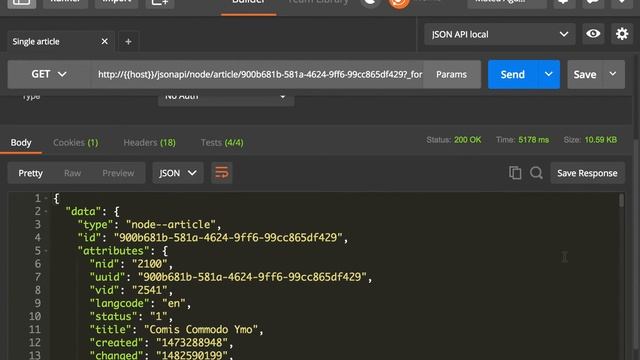
Task: Collapse the "data" object at line 2
Action: point(46,211)
